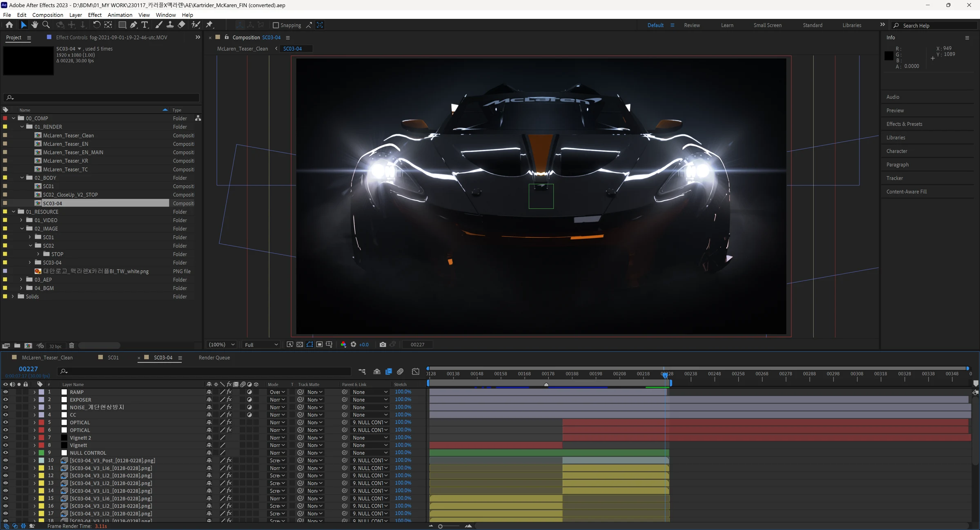980x530 pixels.
Task: Switch to the SC01 timeline tab
Action: coord(113,358)
